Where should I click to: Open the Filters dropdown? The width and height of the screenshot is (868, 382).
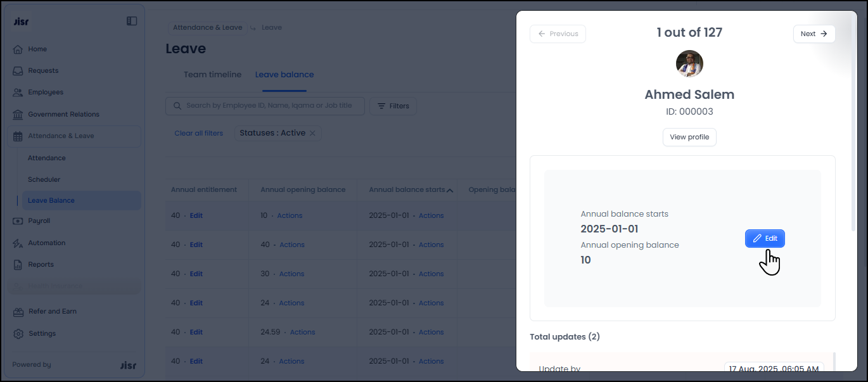(393, 106)
